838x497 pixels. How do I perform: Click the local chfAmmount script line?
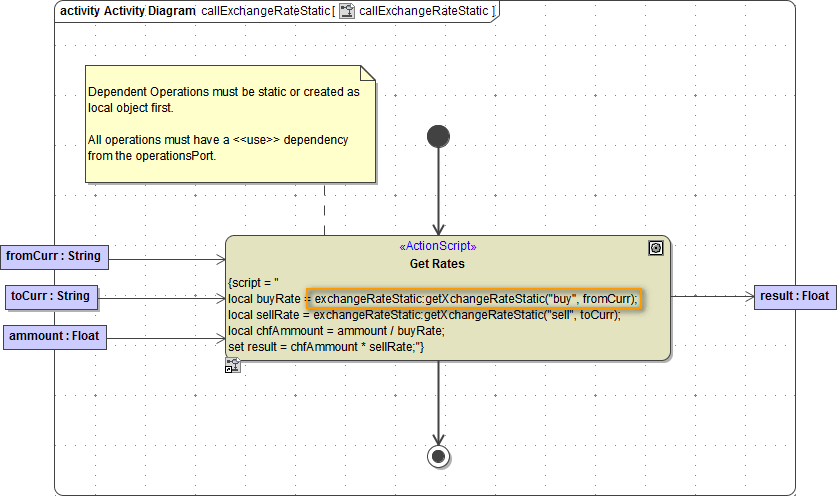click(336, 331)
